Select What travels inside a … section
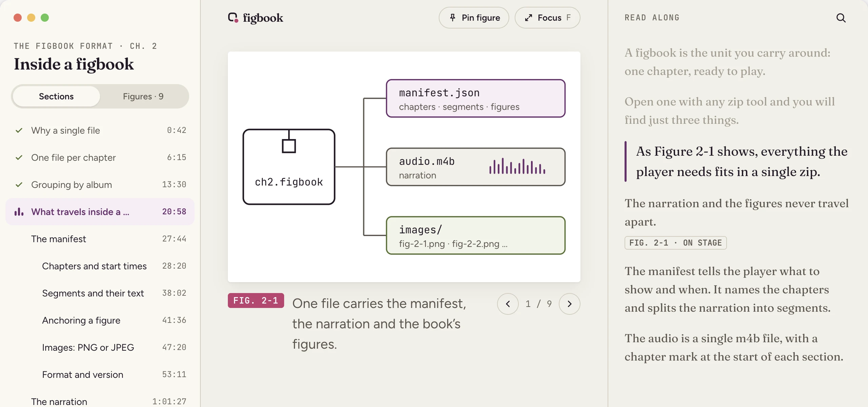868x407 pixels. tap(100, 212)
